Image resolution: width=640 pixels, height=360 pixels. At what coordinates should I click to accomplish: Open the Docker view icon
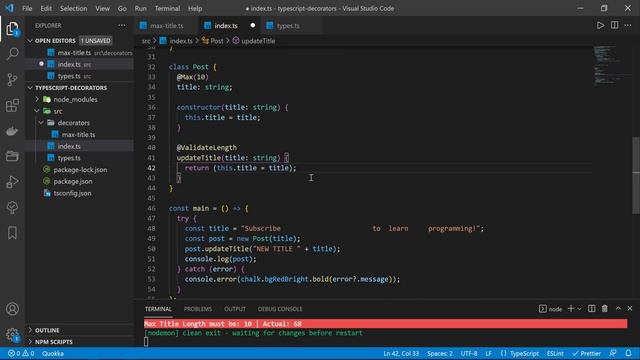12,131
